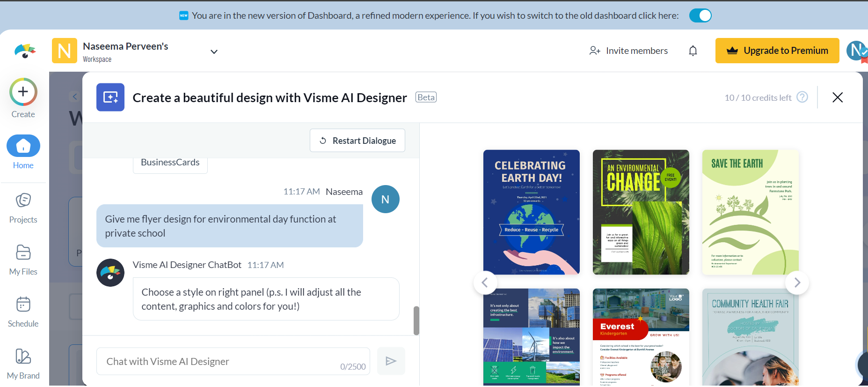The image size is (868, 387).
Task: Click Restart Dialogue button
Action: tap(357, 141)
